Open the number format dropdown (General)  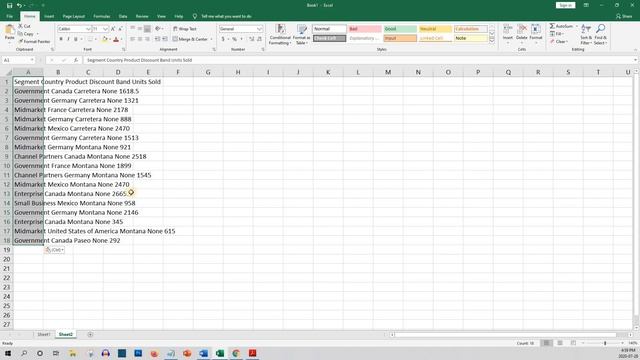coord(259,29)
